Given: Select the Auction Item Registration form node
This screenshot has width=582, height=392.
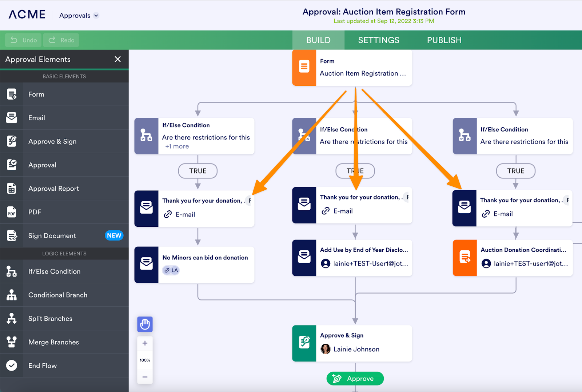Looking at the screenshot, I should [x=352, y=68].
